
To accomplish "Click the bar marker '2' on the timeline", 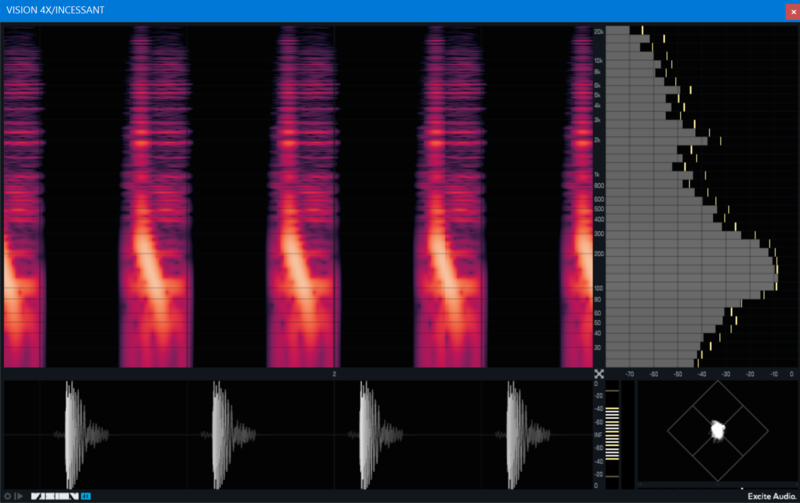I will pos(334,374).
